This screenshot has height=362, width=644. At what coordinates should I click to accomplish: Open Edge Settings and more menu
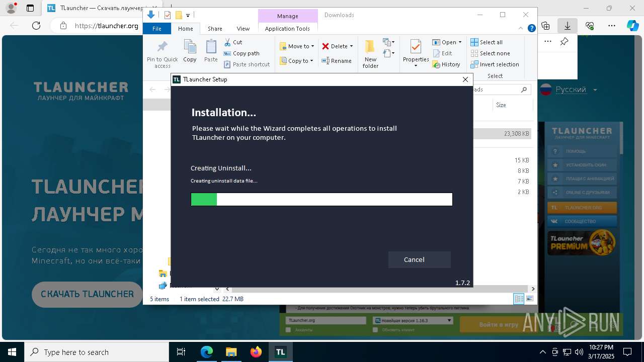click(x=612, y=26)
